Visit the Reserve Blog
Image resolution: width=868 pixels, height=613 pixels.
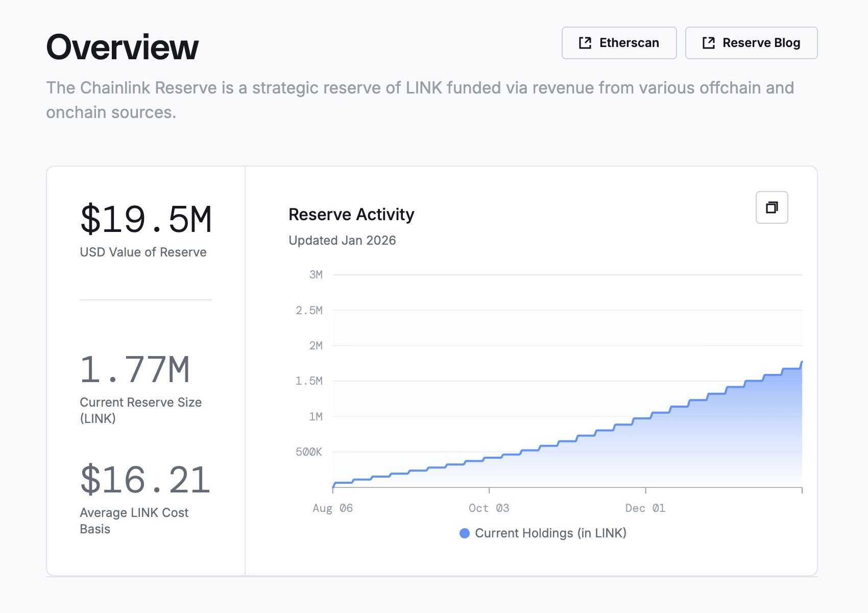(x=751, y=43)
